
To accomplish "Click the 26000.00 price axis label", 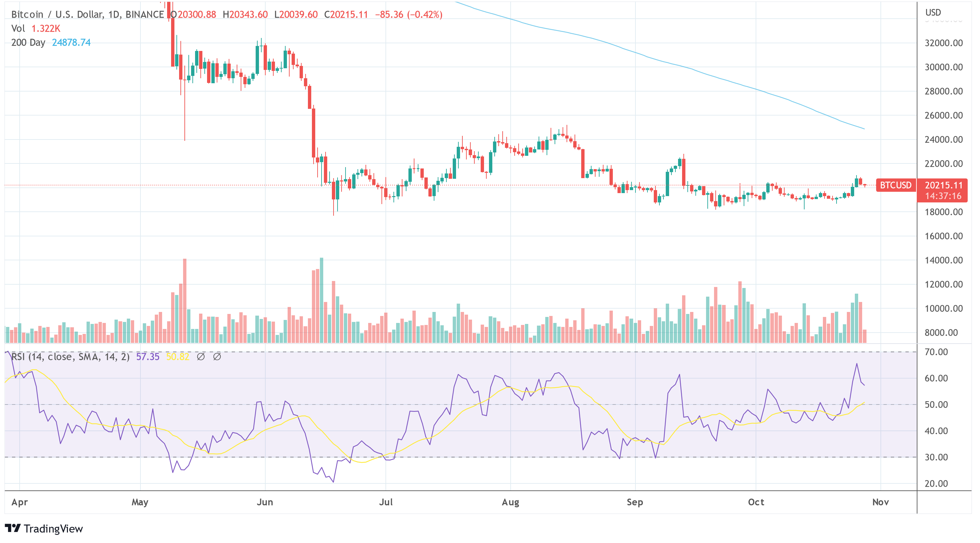I will coord(943,115).
